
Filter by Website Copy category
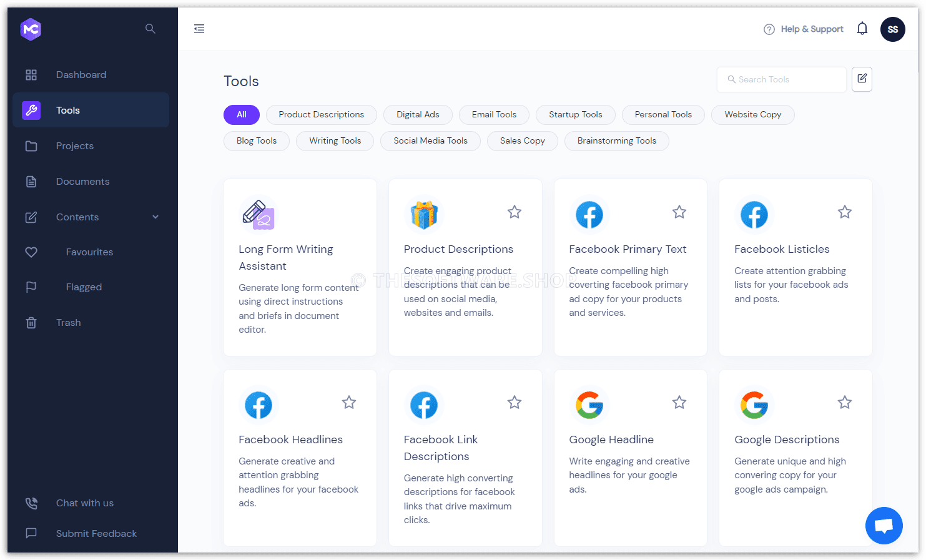pos(753,115)
